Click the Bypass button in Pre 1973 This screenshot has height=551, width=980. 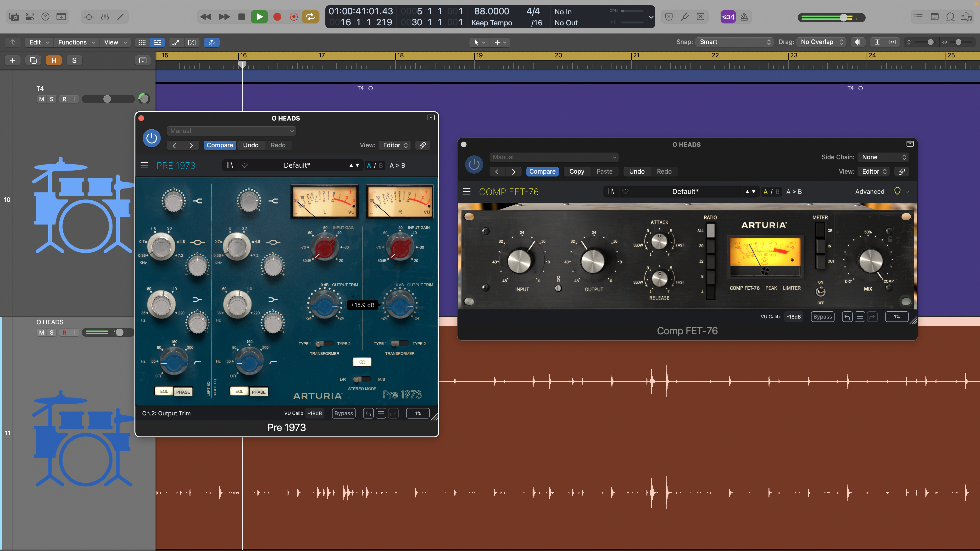point(344,413)
